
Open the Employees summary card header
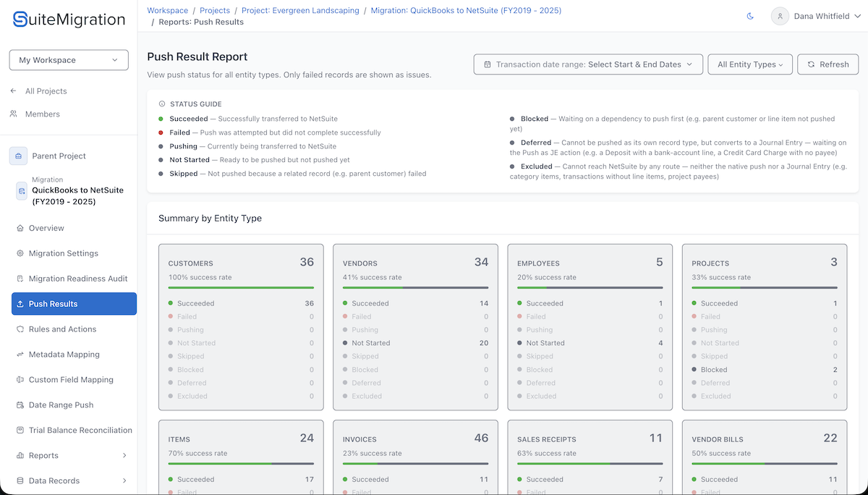point(590,263)
